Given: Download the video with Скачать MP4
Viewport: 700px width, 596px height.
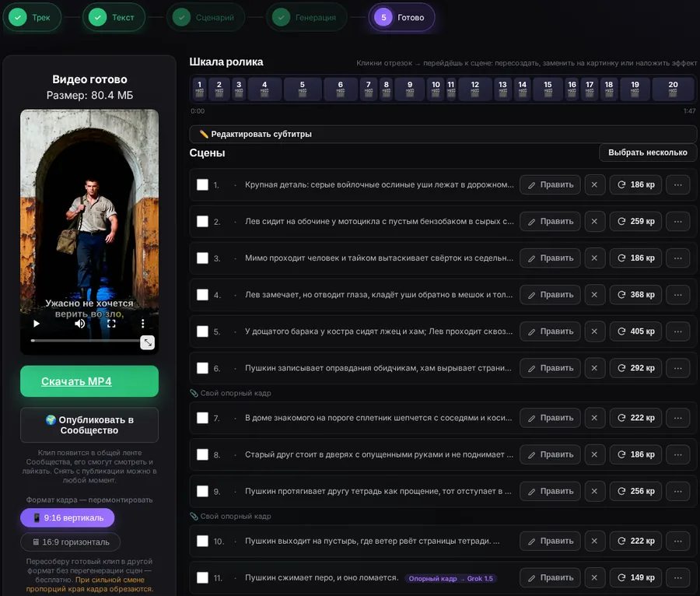Looking at the screenshot, I should pyautogui.click(x=89, y=381).
